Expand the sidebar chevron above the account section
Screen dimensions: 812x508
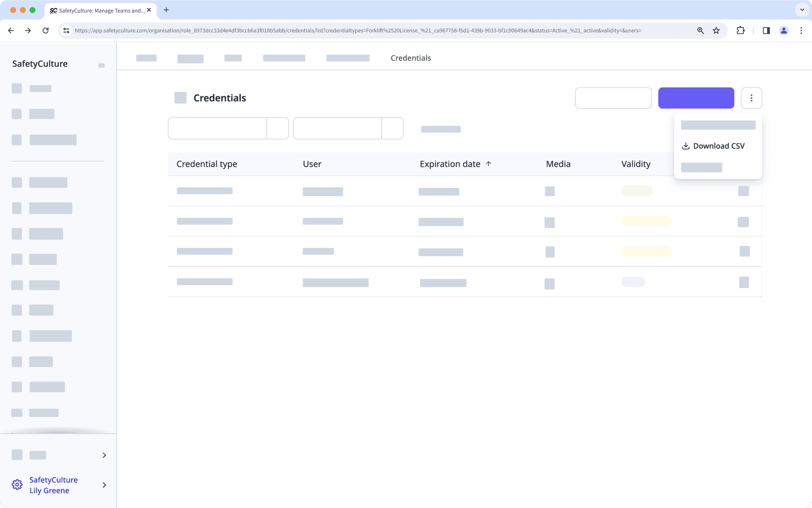[x=104, y=455]
